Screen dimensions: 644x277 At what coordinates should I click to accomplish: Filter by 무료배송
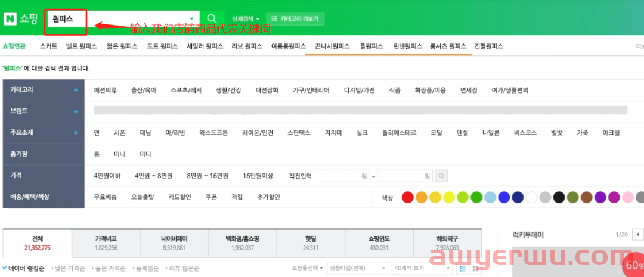click(x=105, y=197)
